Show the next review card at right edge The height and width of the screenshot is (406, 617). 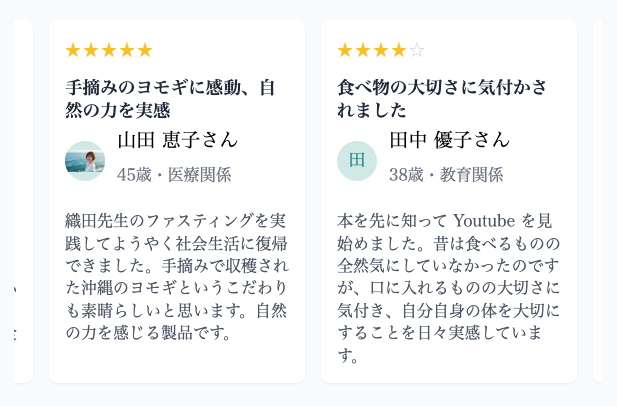pyautogui.click(x=604, y=200)
